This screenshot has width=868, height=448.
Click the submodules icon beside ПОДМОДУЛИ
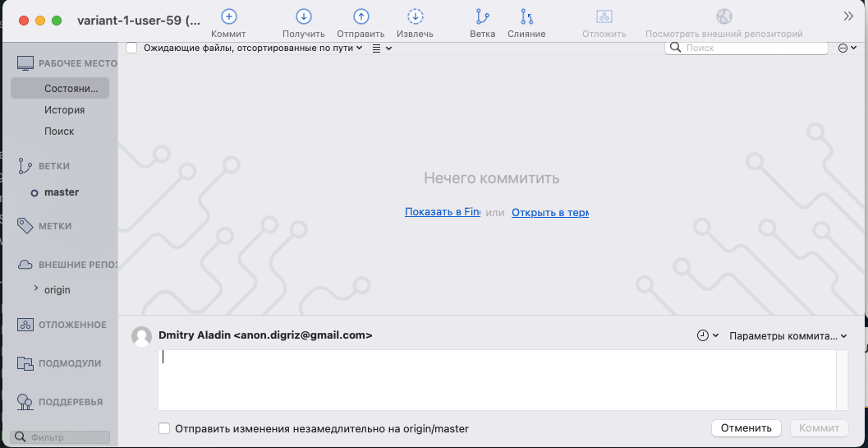[x=25, y=363]
